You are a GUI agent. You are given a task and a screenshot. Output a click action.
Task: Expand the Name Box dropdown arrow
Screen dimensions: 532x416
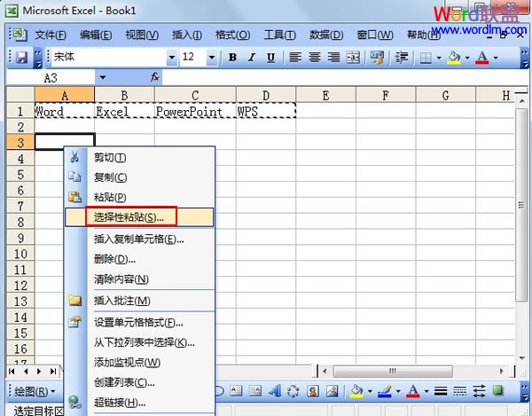pyautogui.click(x=103, y=78)
